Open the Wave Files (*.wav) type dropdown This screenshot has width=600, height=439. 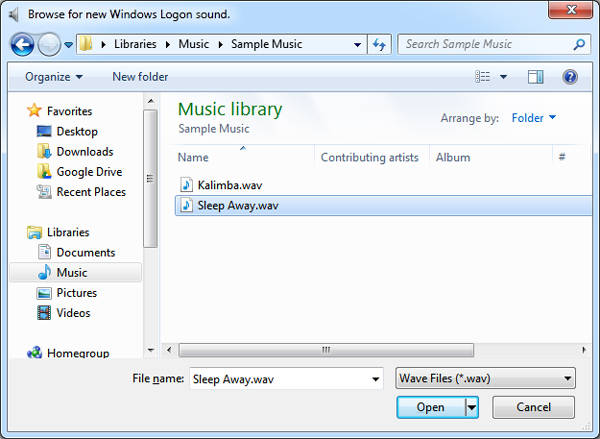coord(485,379)
